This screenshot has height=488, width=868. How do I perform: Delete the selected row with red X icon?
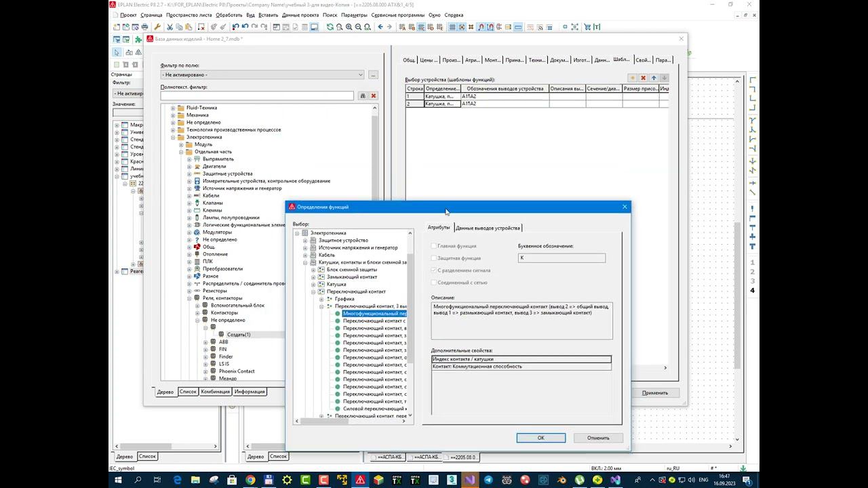pyautogui.click(x=643, y=78)
